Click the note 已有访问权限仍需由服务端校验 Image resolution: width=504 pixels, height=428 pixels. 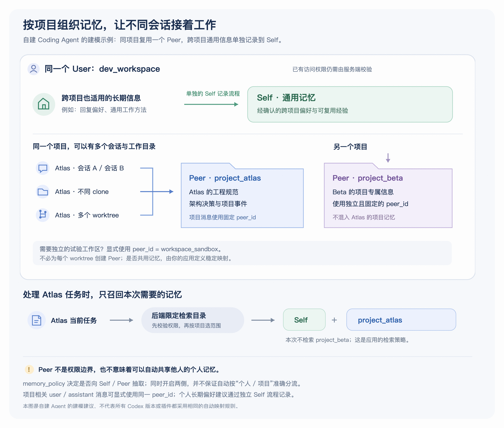332,69
